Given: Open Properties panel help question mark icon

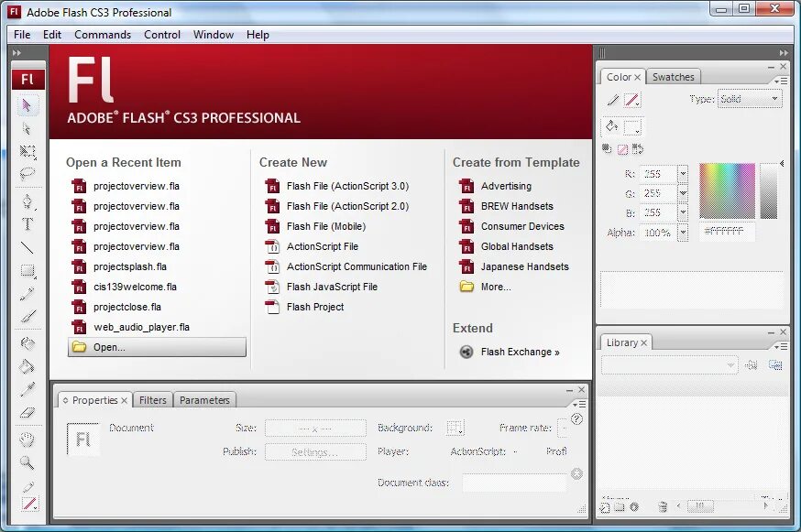Looking at the screenshot, I should pos(576,419).
